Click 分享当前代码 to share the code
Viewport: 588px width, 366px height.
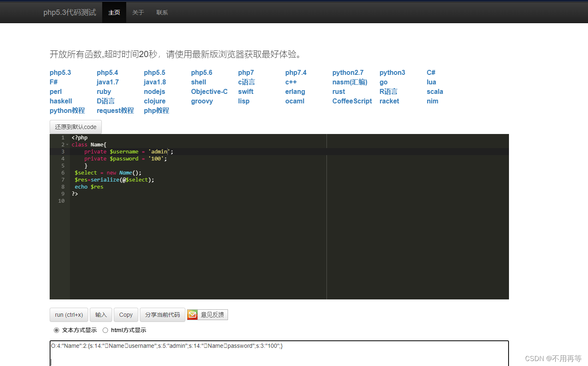pos(162,314)
